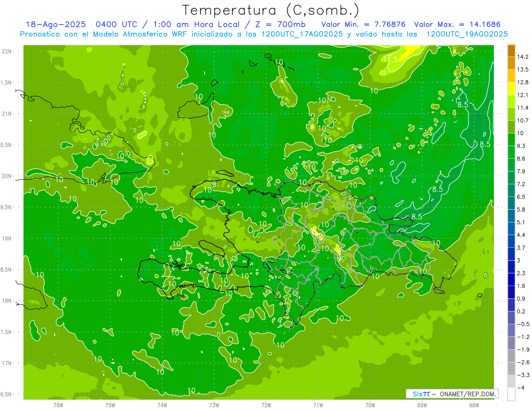Click 'Valor Max. = 14.1686' text
Screen dimensions: 532x411
(x=457, y=24)
